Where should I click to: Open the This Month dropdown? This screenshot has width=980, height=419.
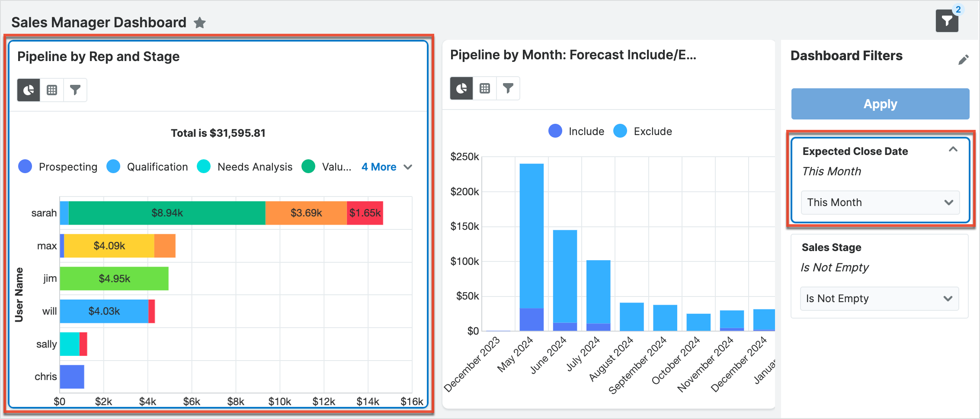[880, 202]
